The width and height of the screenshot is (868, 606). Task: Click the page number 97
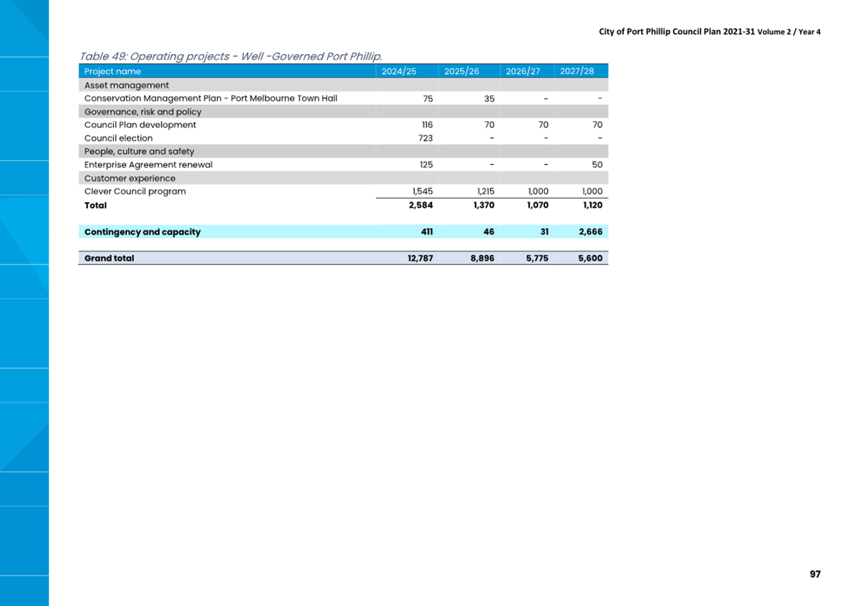pyautogui.click(x=815, y=574)
